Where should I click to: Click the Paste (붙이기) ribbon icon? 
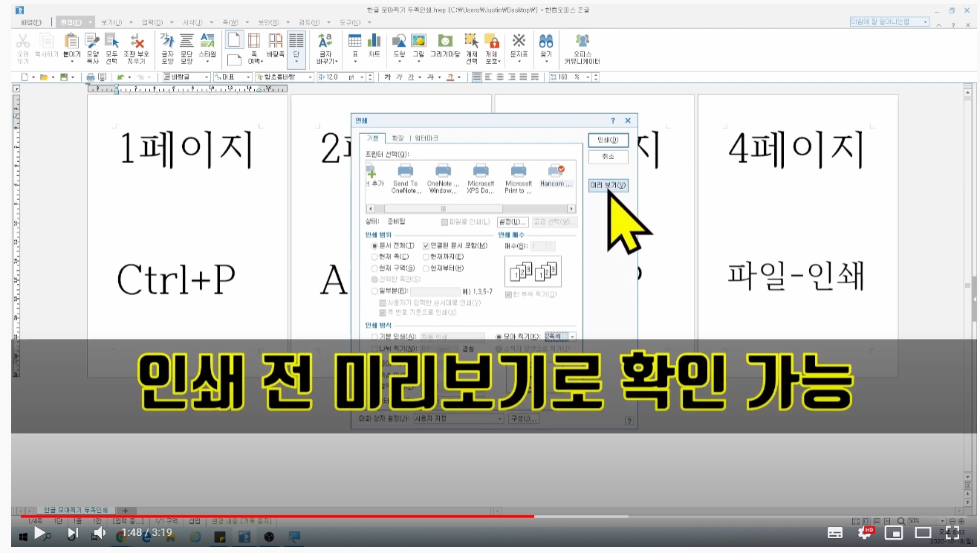[x=72, y=48]
